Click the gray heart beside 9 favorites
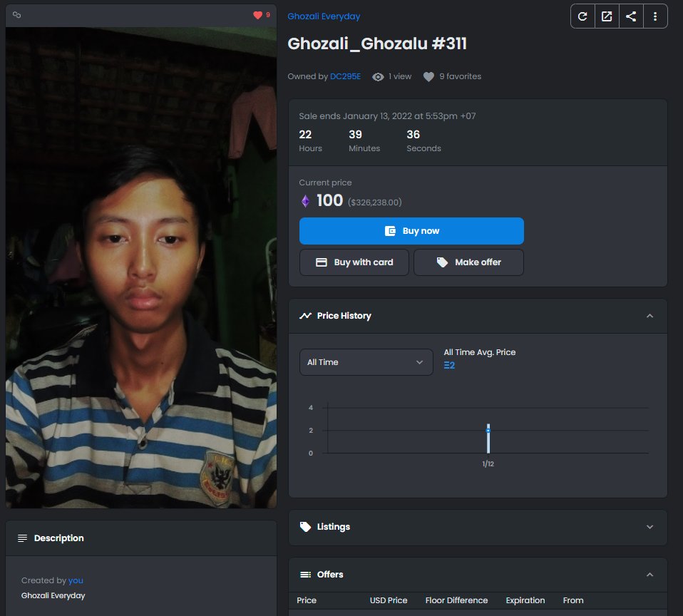Viewport: 683px width, 616px height. pyautogui.click(x=428, y=77)
